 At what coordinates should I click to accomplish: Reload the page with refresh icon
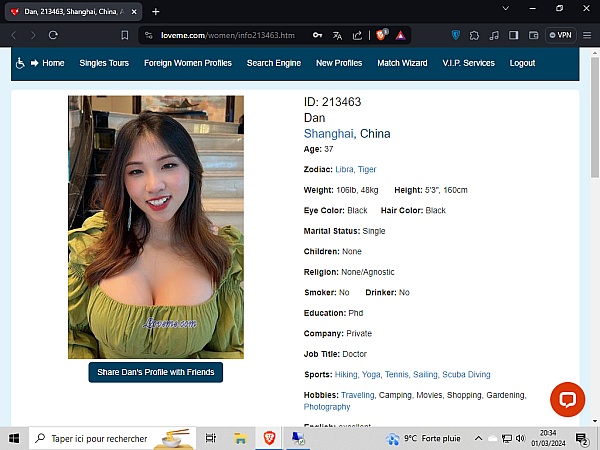[x=53, y=35]
